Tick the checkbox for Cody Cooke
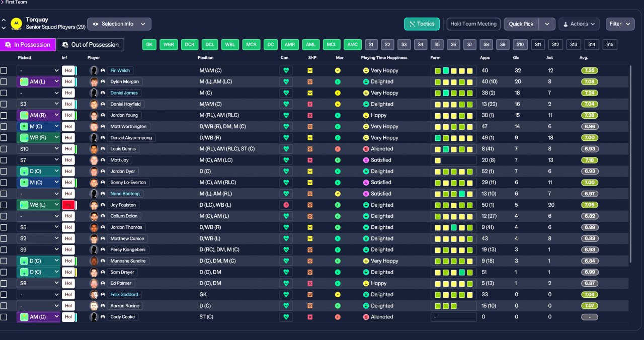The width and height of the screenshot is (644, 340). [x=4, y=317]
